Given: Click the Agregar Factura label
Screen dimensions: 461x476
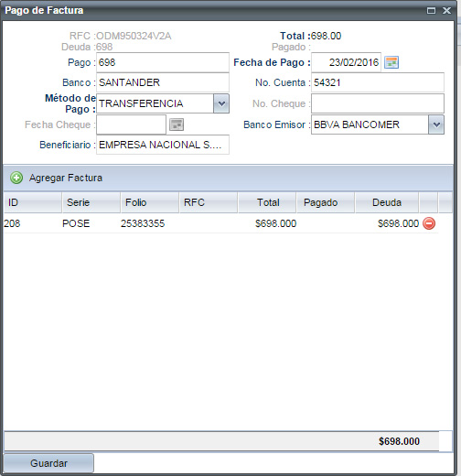Looking at the screenshot, I should (x=66, y=178).
